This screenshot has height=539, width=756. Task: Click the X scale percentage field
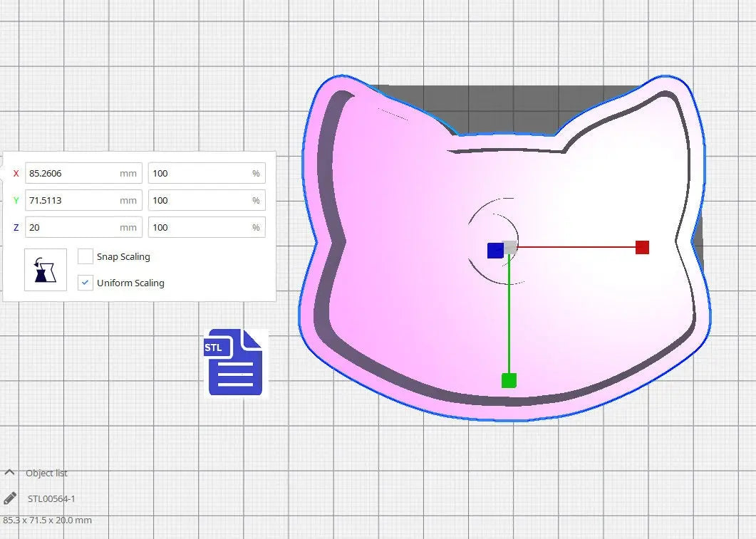pyautogui.click(x=200, y=173)
